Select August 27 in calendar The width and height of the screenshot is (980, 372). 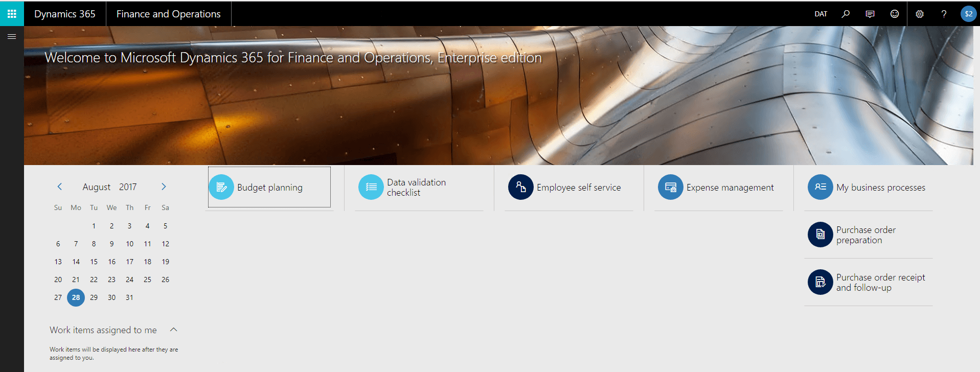point(58,297)
